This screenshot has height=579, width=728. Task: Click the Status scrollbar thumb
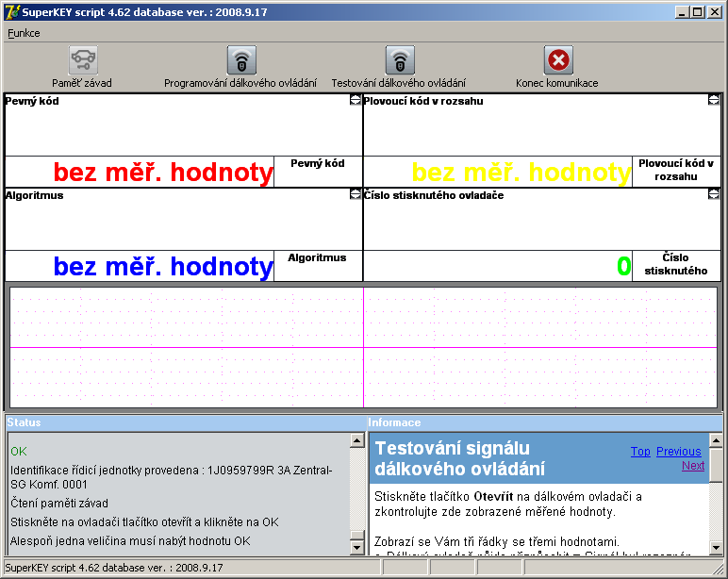point(357,536)
